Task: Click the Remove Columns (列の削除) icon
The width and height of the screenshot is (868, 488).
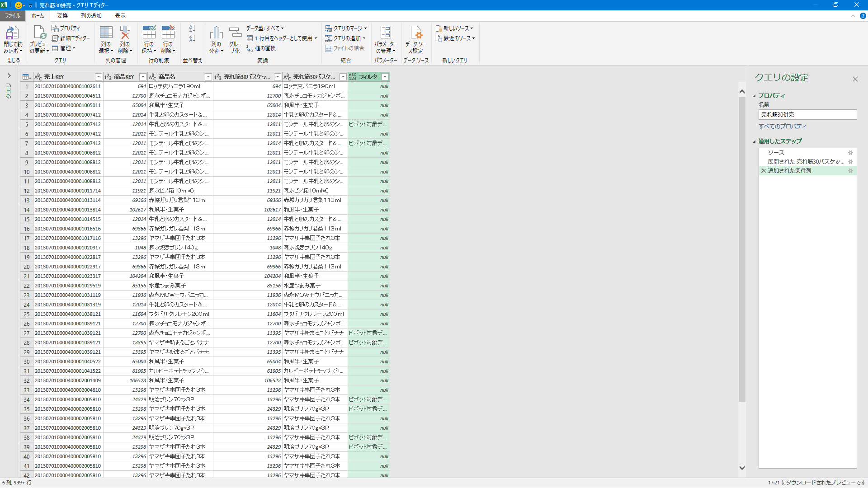Action: click(x=125, y=33)
